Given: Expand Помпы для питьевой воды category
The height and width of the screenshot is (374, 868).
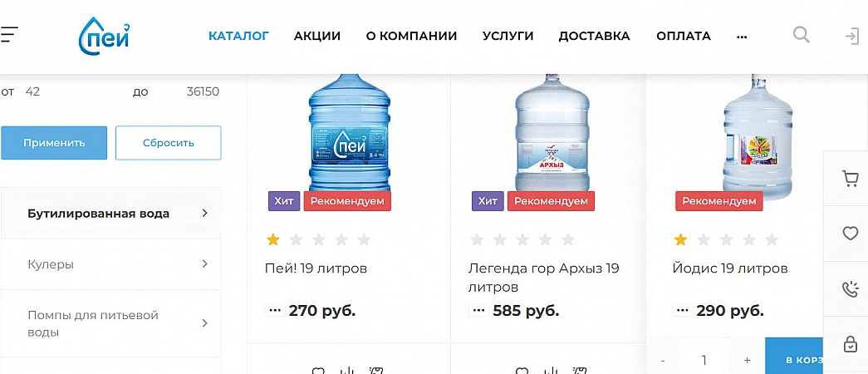Looking at the screenshot, I should tap(204, 323).
